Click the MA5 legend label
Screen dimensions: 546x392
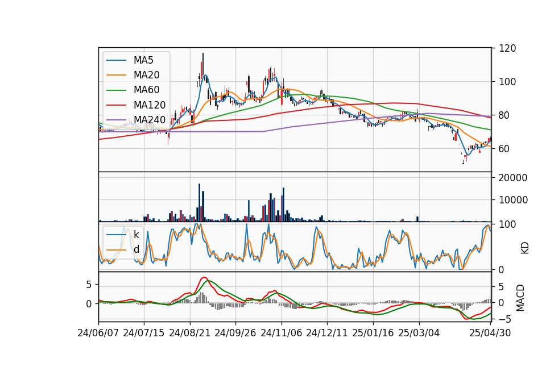tap(143, 60)
